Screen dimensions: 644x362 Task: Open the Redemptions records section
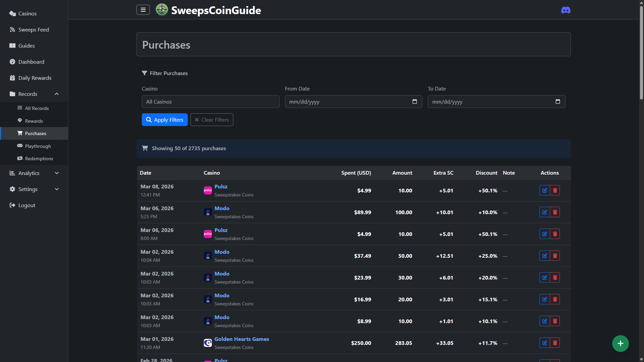pos(39,158)
